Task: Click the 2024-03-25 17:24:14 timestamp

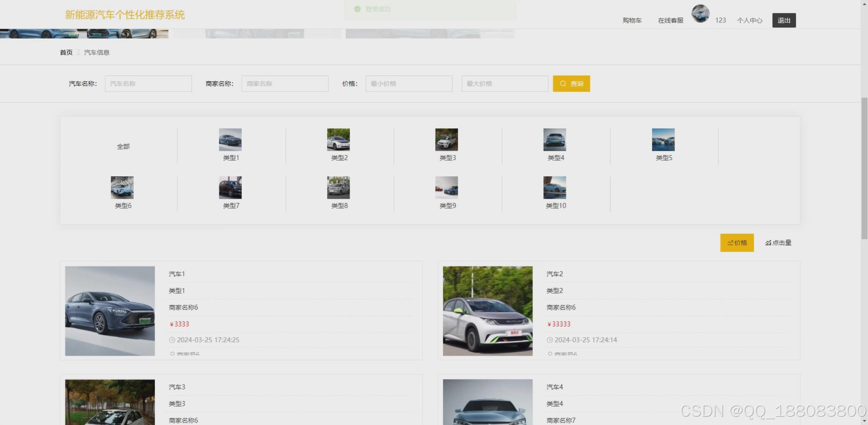Action: pos(586,340)
